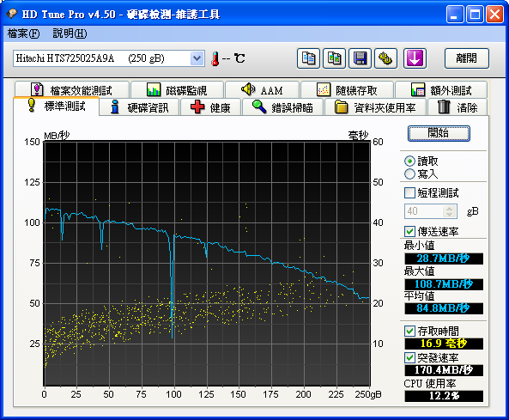Click the copy screenshot to clipboard icon

click(x=334, y=58)
